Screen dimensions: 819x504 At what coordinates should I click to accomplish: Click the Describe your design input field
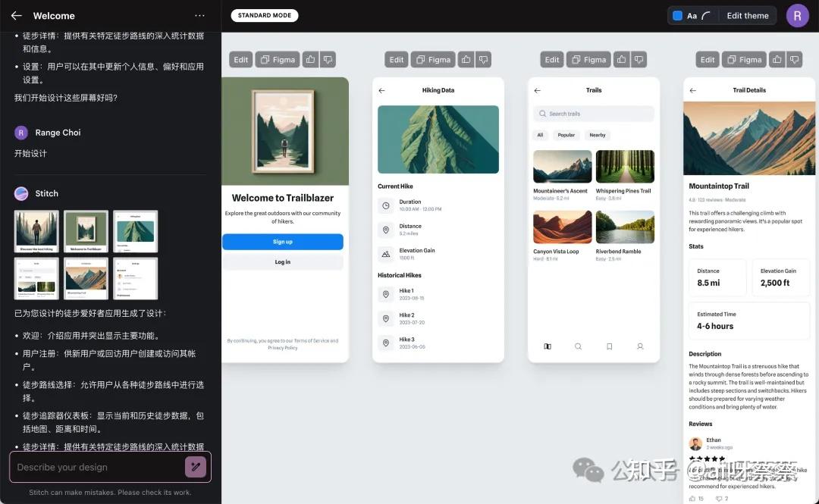click(x=99, y=466)
